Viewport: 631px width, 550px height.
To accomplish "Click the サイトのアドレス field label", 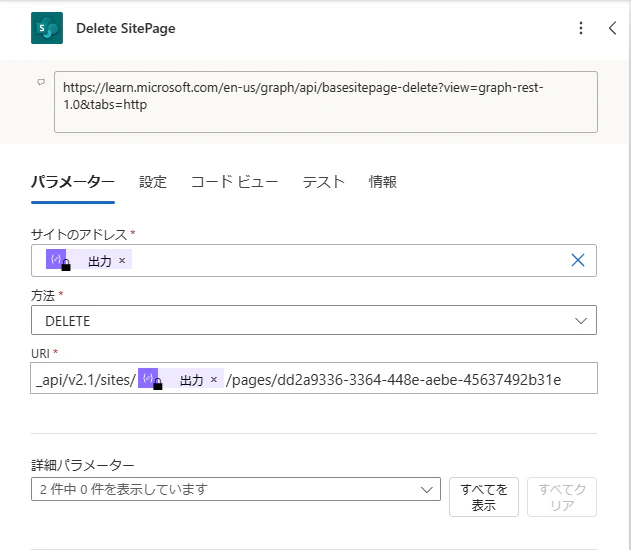I will point(79,235).
